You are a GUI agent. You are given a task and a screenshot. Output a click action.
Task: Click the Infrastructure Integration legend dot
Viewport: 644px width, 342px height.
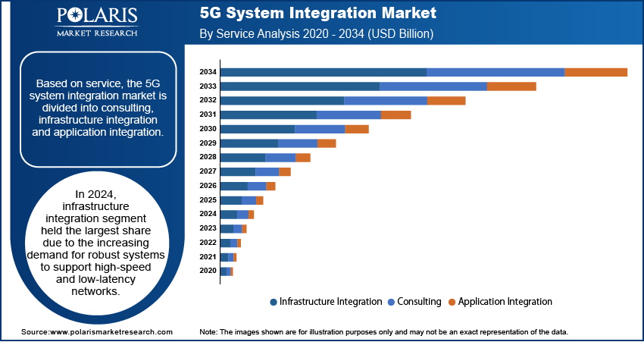pos(274,302)
